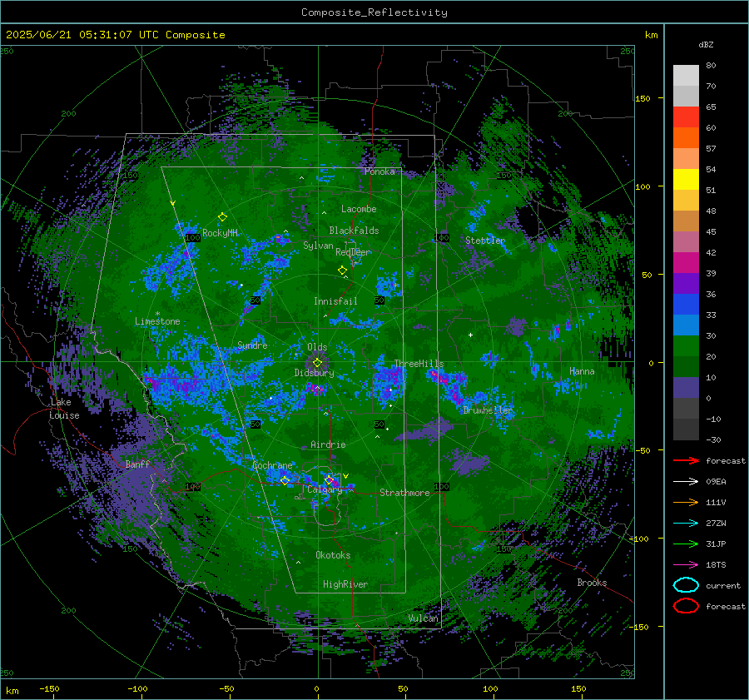Click the white 09EA arrow in legend
Viewport: 749px width, 700px height.
(x=686, y=481)
